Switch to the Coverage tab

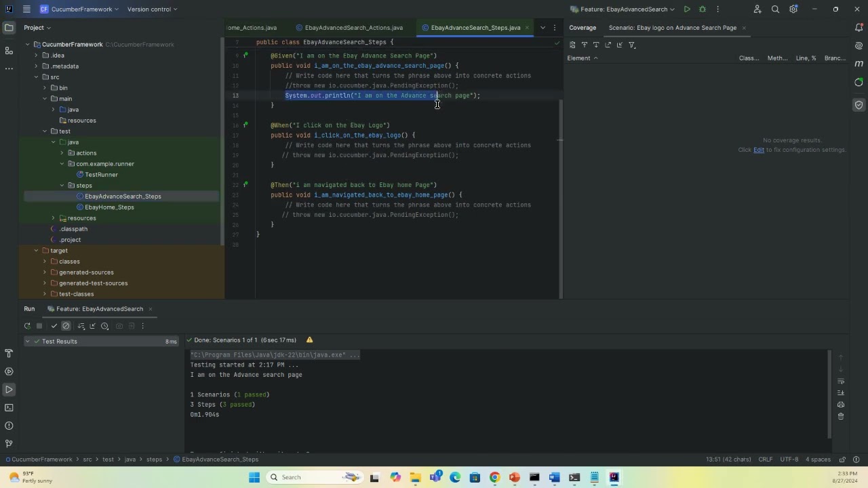coord(583,28)
